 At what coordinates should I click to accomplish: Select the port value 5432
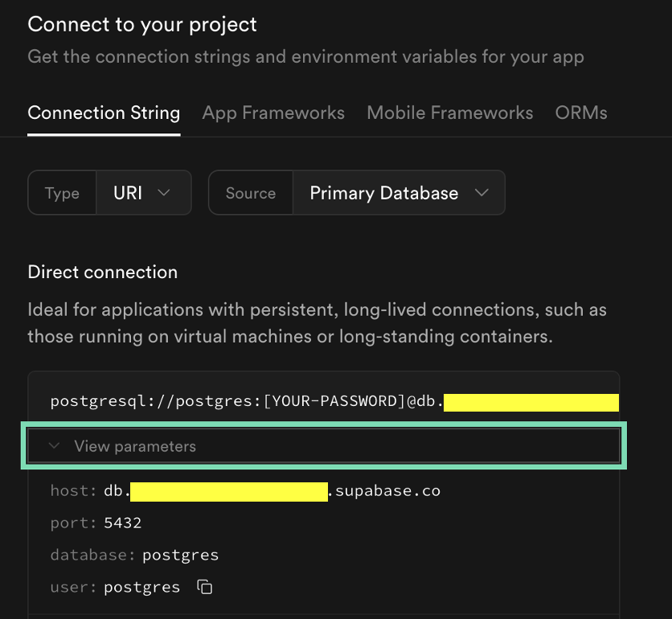coord(122,523)
